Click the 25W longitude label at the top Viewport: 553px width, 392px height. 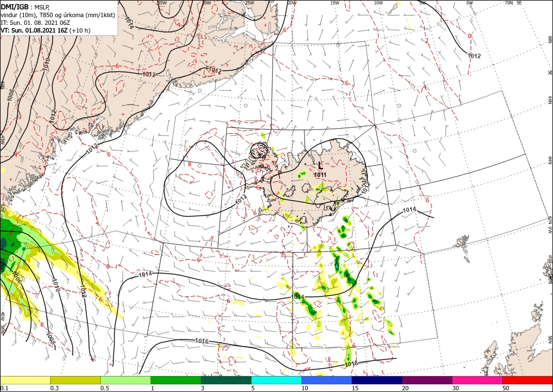click(x=249, y=3)
